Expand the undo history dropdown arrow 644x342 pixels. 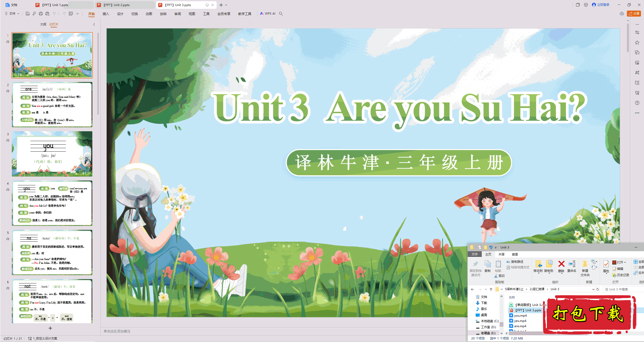click(58, 14)
